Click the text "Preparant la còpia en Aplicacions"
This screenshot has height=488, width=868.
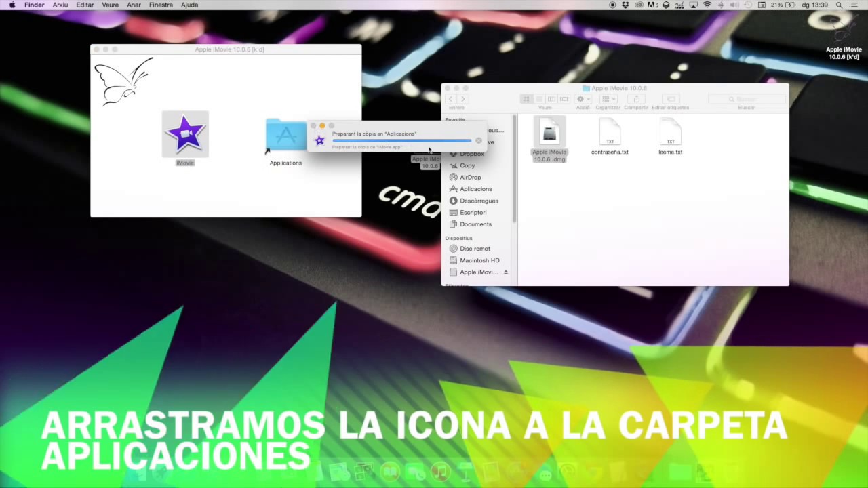(374, 134)
